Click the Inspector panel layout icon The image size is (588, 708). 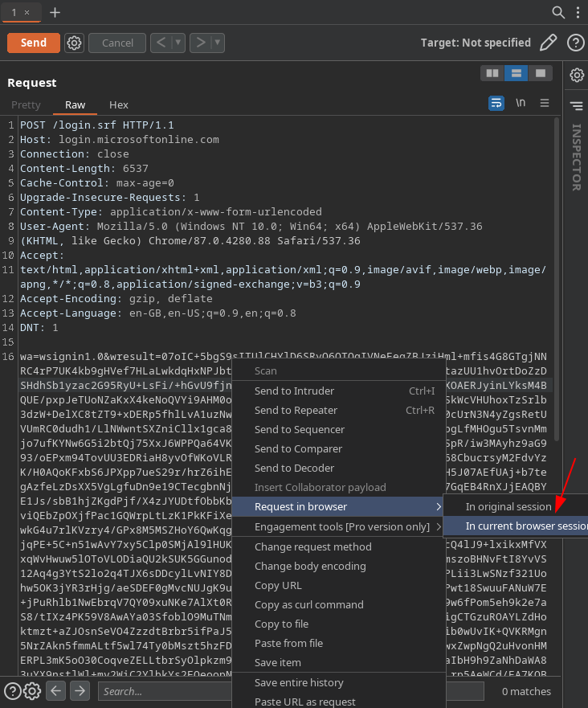pyautogui.click(x=576, y=105)
